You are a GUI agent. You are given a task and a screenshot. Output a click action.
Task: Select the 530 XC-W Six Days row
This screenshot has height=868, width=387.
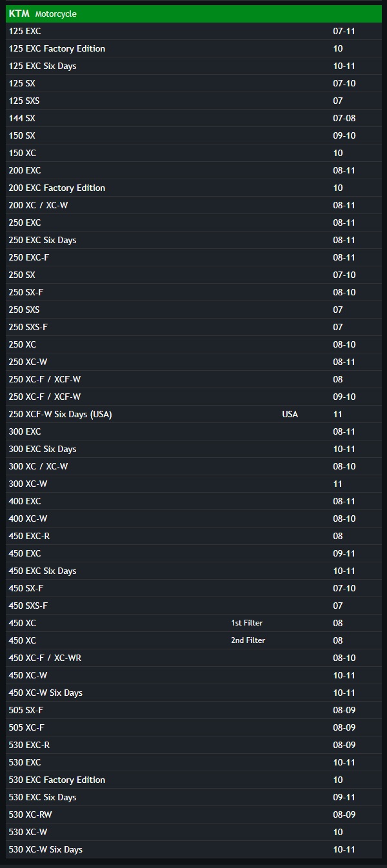coord(46,849)
